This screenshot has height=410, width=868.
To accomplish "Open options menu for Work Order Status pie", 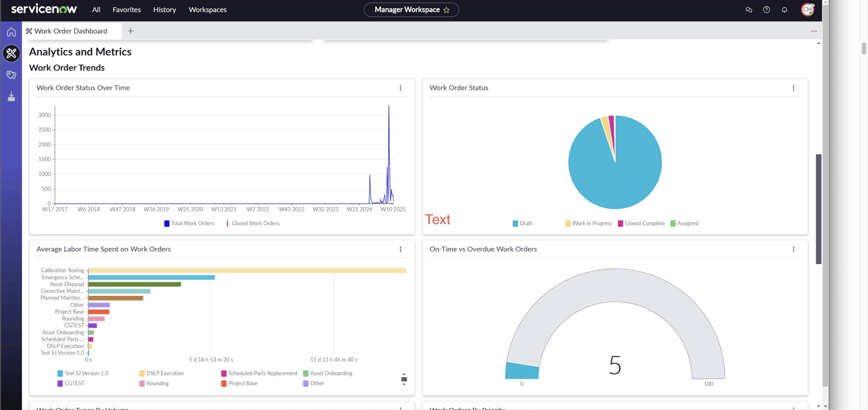I will pyautogui.click(x=793, y=88).
